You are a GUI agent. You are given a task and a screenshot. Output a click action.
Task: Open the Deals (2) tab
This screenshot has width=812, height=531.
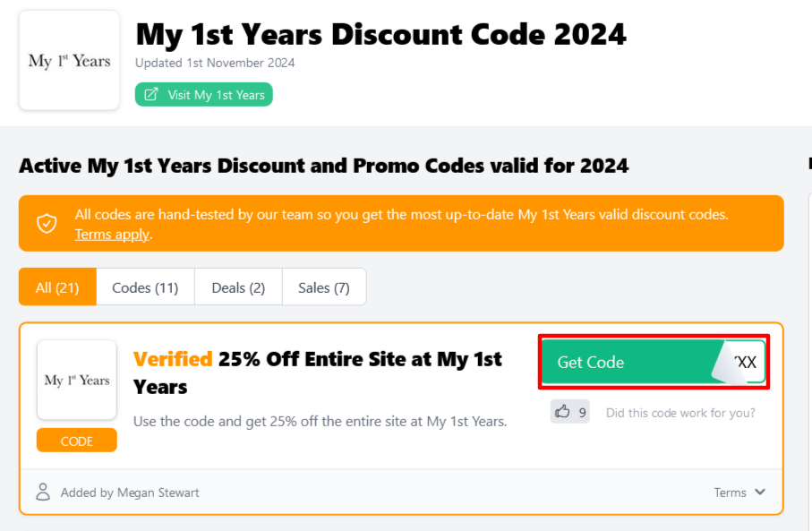click(x=238, y=287)
